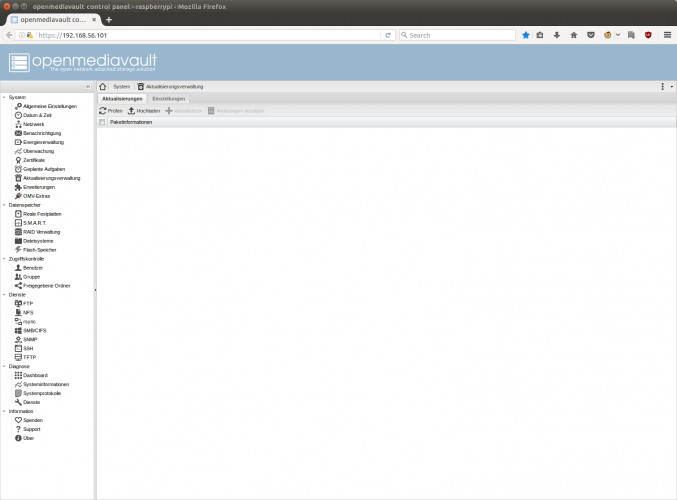The width and height of the screenshot is (677, 500).
Task: Click the Aktualisieren button
Action: pyautogui.click(x=184, y=111)
